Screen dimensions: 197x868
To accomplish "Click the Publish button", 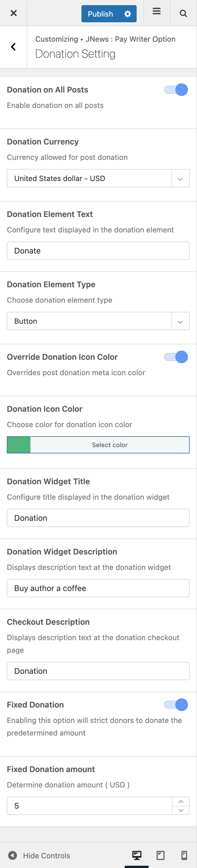I will point(100,14).
